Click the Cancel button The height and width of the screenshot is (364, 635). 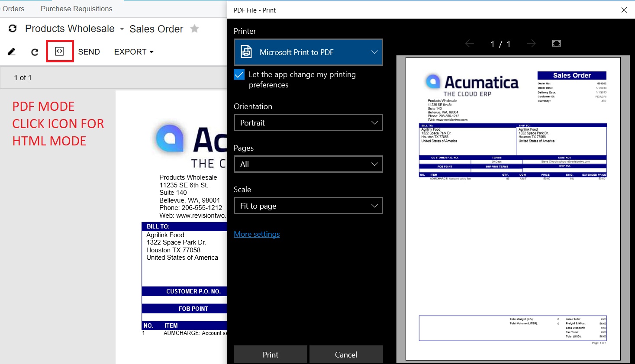click(x=346, y=354)
